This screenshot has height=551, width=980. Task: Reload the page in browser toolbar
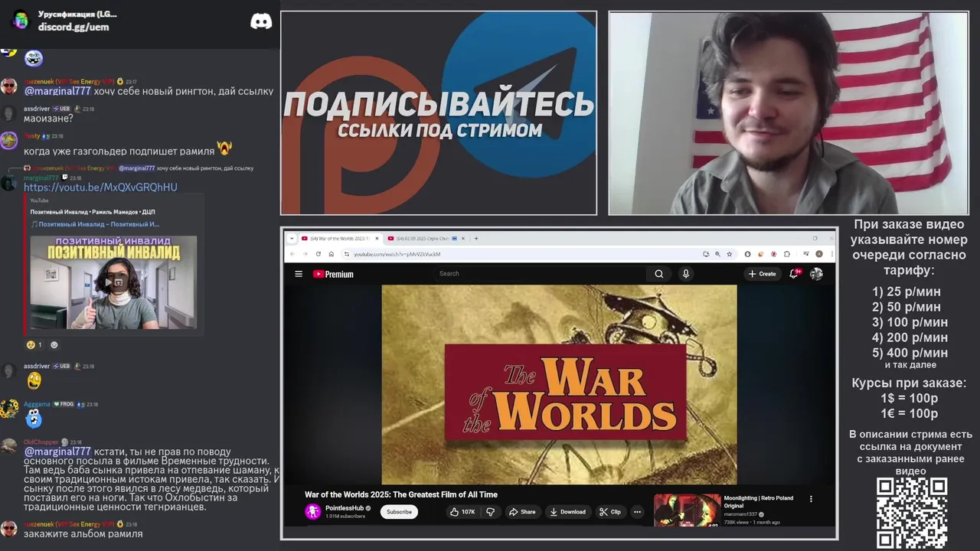point(318,254)
